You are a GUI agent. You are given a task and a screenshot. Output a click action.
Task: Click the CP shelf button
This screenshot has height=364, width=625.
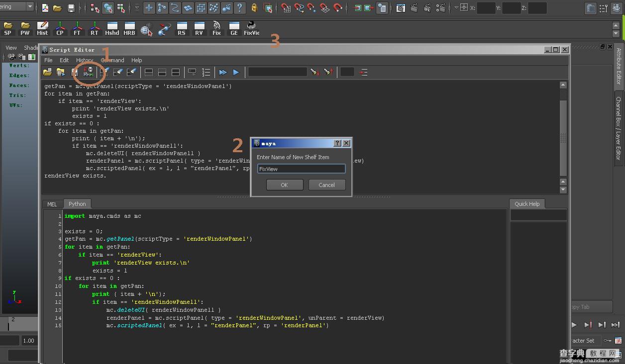pos(60,28)
